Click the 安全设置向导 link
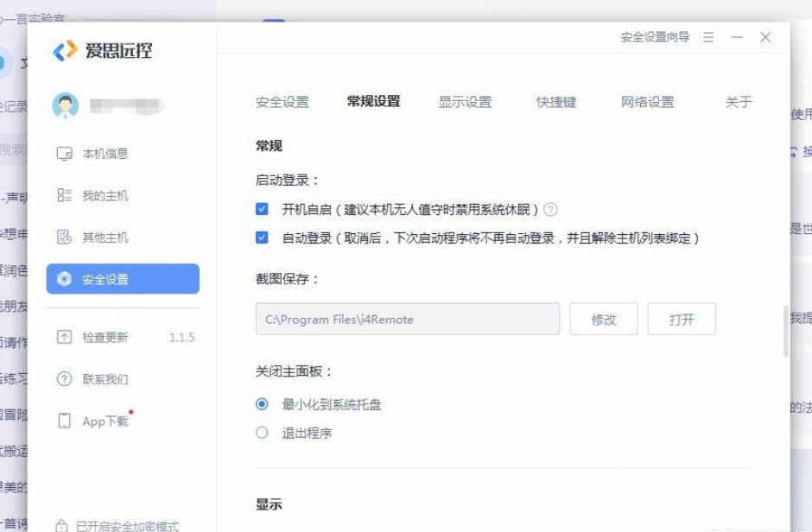The height and width of the screenshot is (532, 812). (x=655, y=38)
